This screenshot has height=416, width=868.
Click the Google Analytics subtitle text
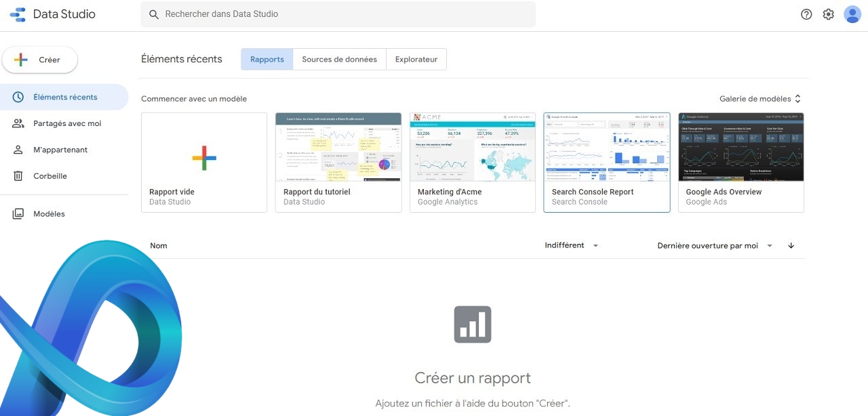(448, 202)
